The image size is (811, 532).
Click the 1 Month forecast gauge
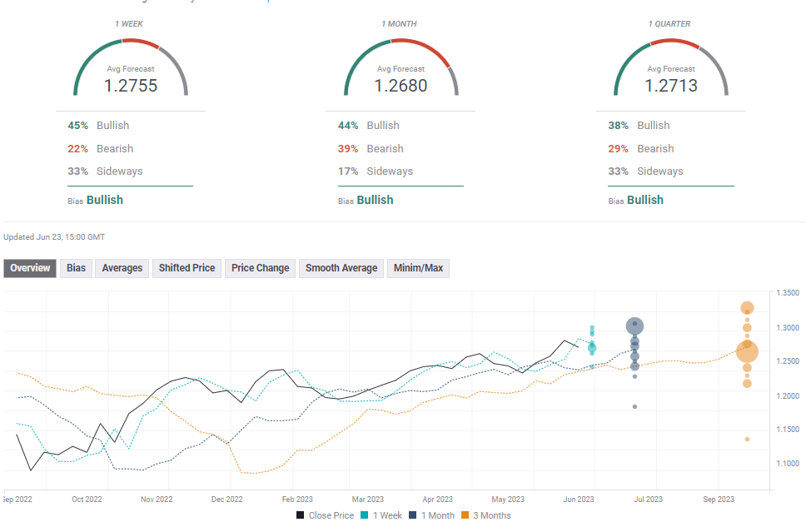coord(401,67)
